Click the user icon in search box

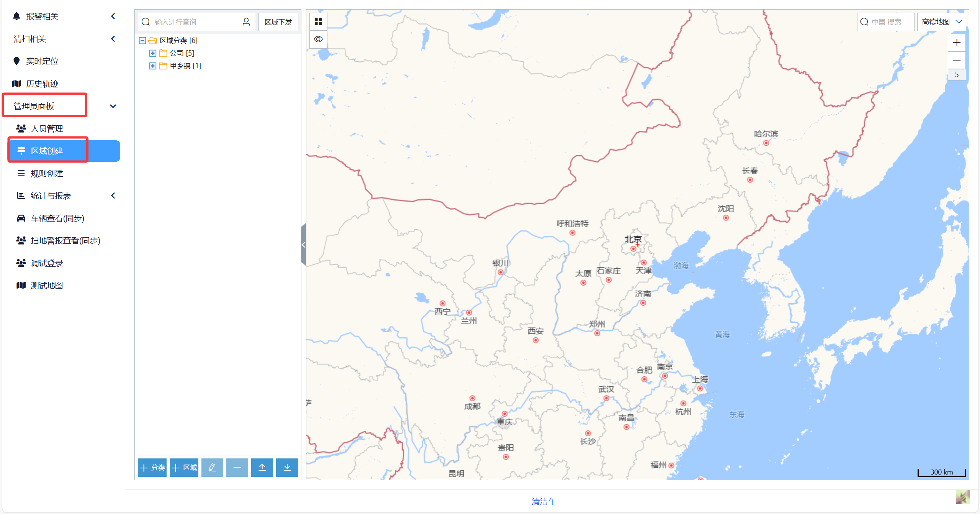246,22
